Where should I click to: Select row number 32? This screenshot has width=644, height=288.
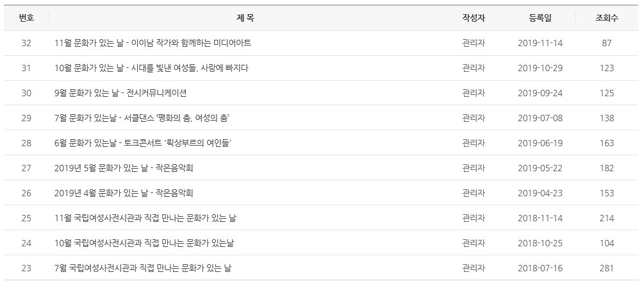tap(26, 43)
